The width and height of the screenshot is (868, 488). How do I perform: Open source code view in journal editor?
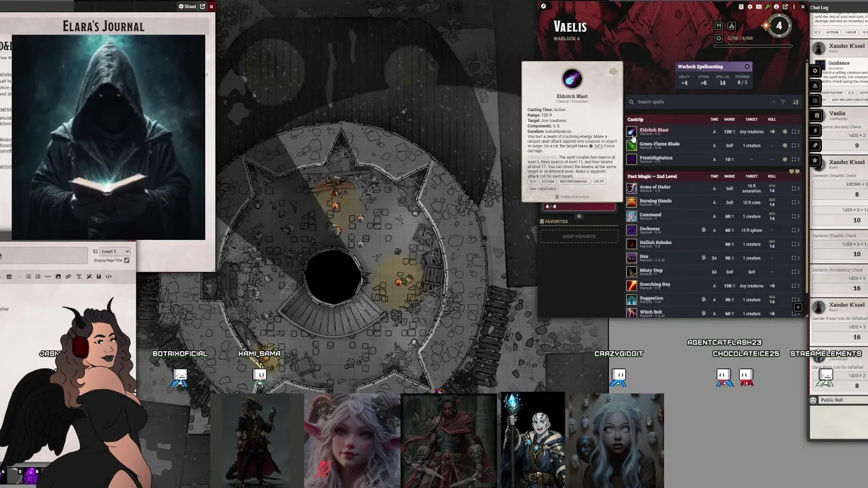point(108,277)
